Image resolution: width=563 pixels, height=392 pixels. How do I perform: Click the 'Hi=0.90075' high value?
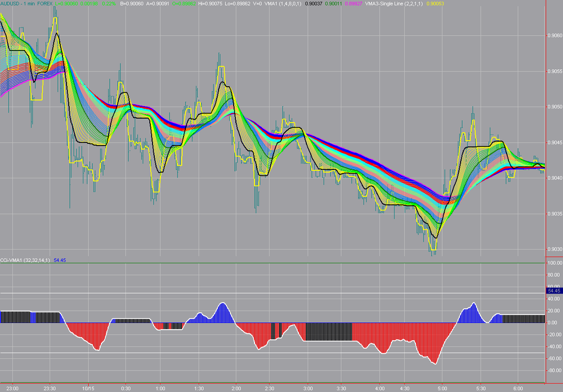tap(212, 3)
